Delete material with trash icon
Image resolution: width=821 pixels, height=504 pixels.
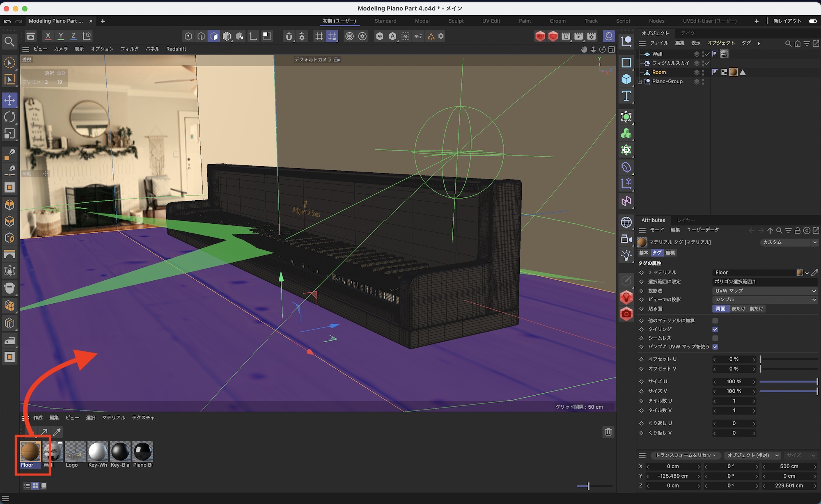click(x=608, y=432)
